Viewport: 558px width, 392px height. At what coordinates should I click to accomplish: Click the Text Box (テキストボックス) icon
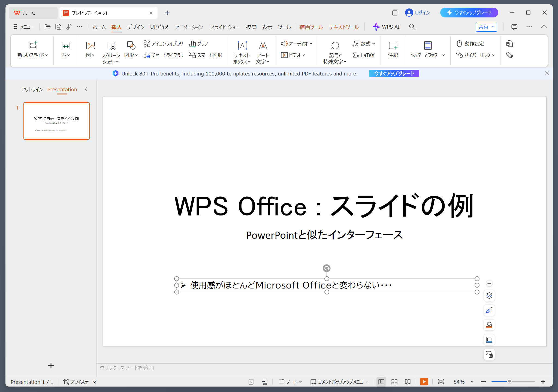tap(242, 46)
